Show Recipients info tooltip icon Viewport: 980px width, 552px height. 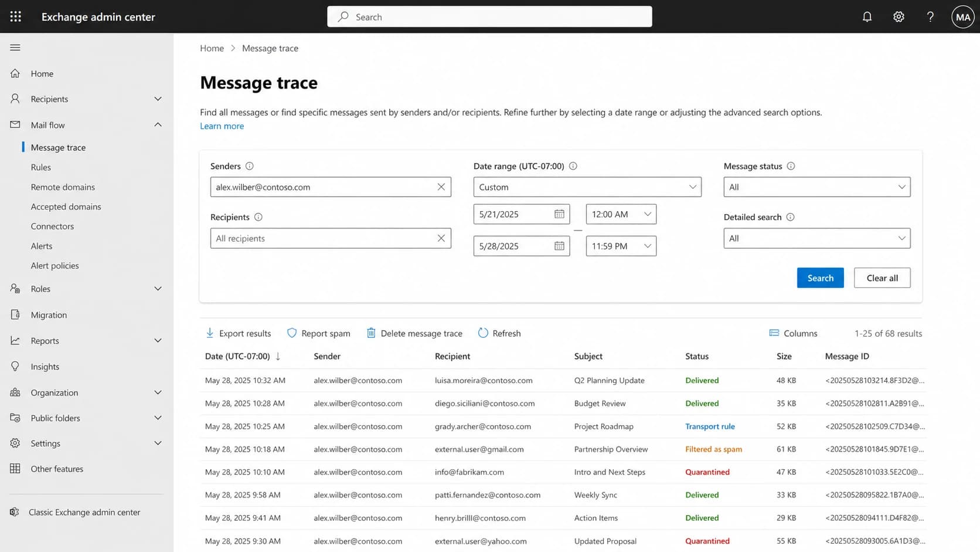click(x=258, y=217)
